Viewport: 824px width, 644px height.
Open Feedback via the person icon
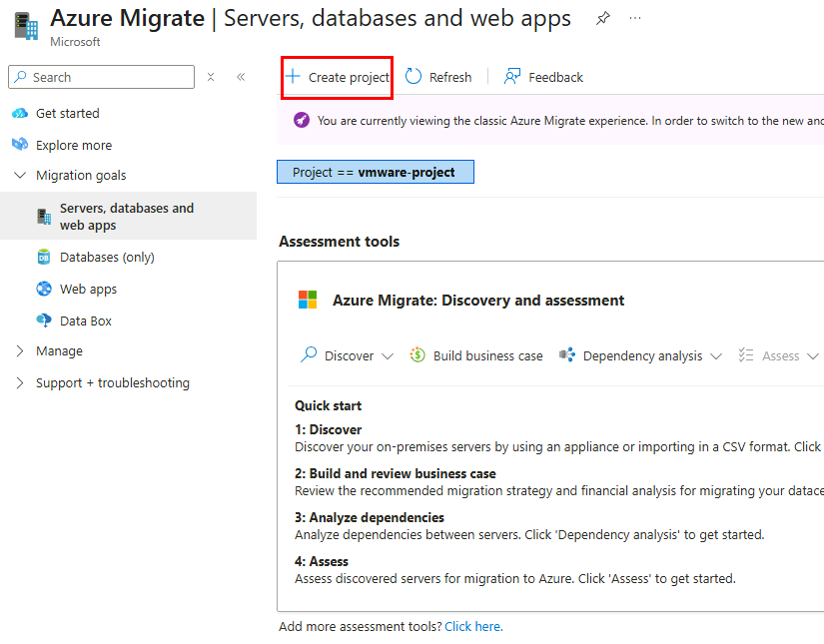pos(512,77)
